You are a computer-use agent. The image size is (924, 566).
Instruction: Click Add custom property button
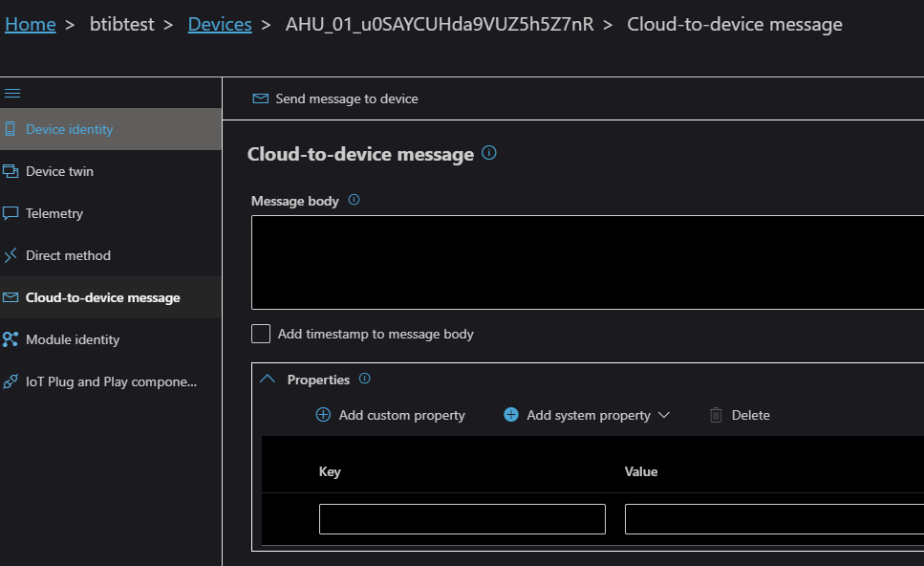click(x=390, y=415)
